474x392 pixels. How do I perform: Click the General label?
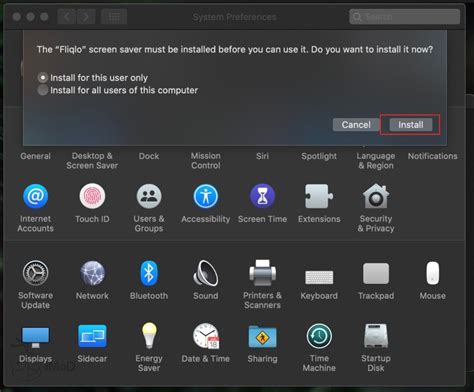pos(35,156)
